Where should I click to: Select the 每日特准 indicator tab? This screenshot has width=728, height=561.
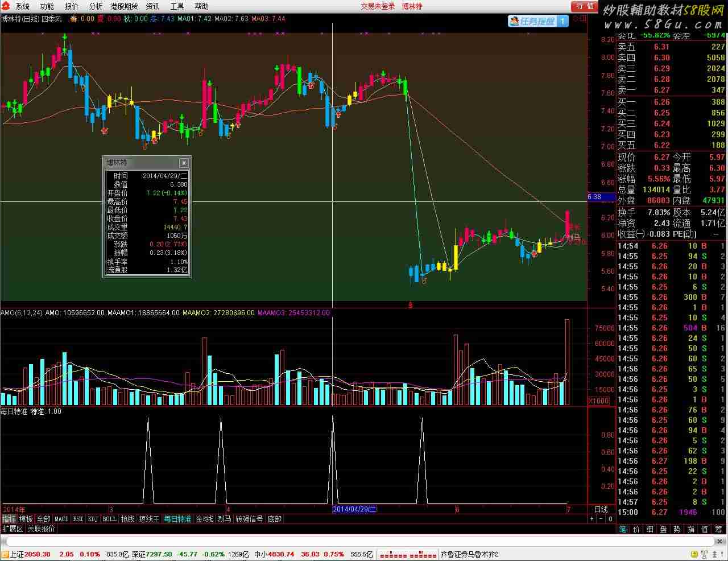(177, 519)
